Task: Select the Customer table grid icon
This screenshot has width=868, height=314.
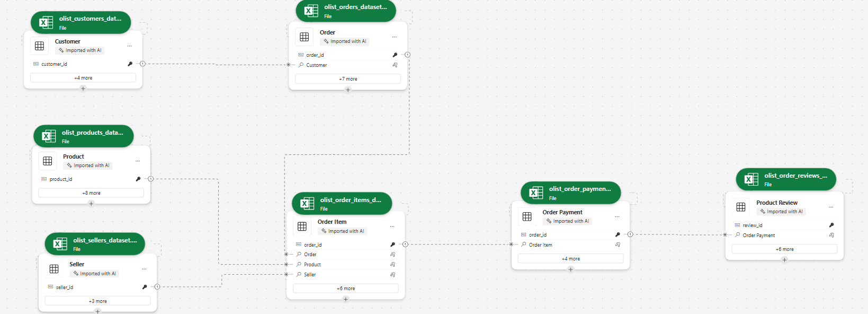Action: 40,46
